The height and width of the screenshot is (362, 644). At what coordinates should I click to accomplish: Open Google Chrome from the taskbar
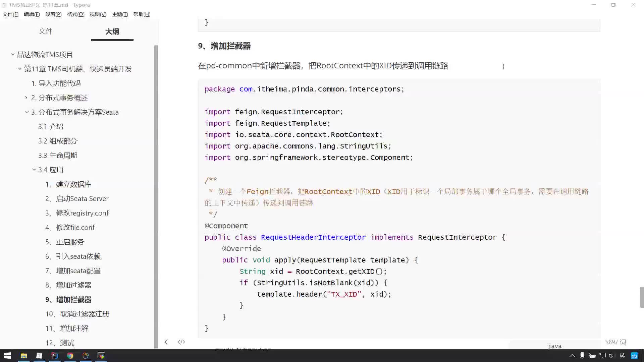70,356
